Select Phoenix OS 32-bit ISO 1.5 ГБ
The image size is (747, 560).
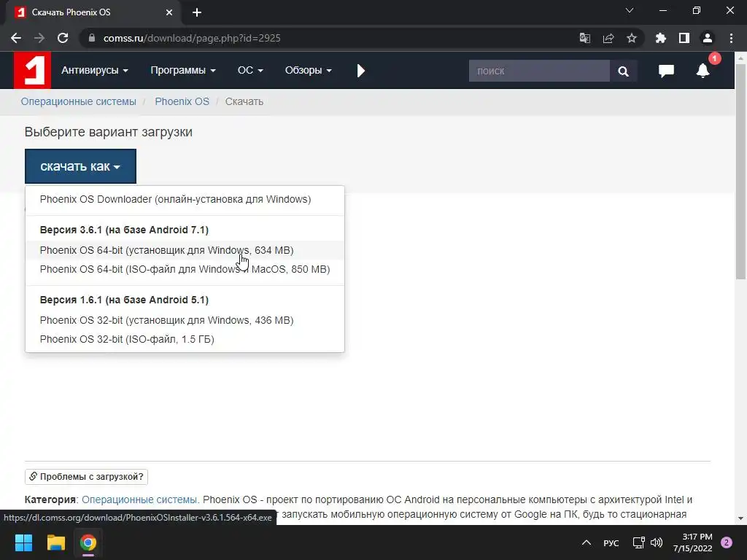[x=185, y=339]
